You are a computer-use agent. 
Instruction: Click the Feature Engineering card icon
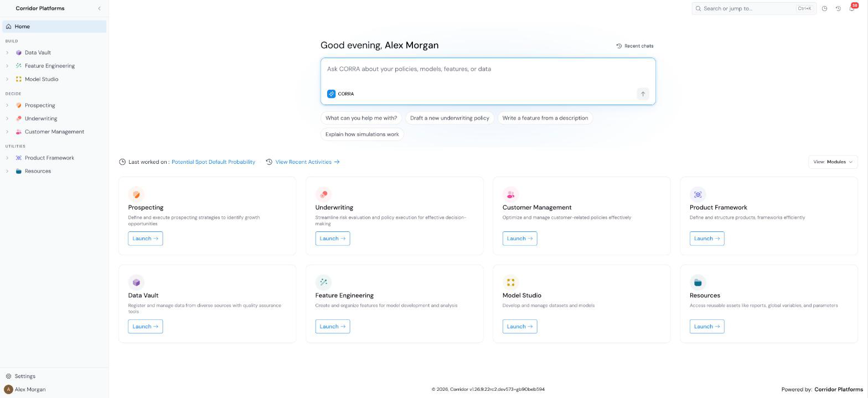click(x=323, y=282)
